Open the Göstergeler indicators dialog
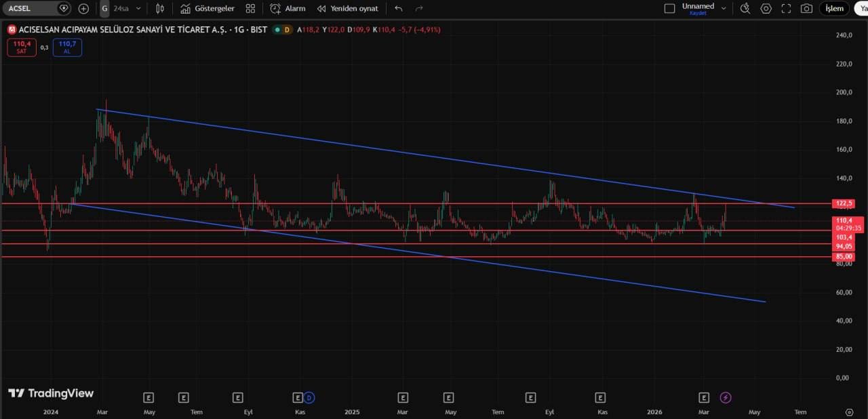 tap(208, 9)
